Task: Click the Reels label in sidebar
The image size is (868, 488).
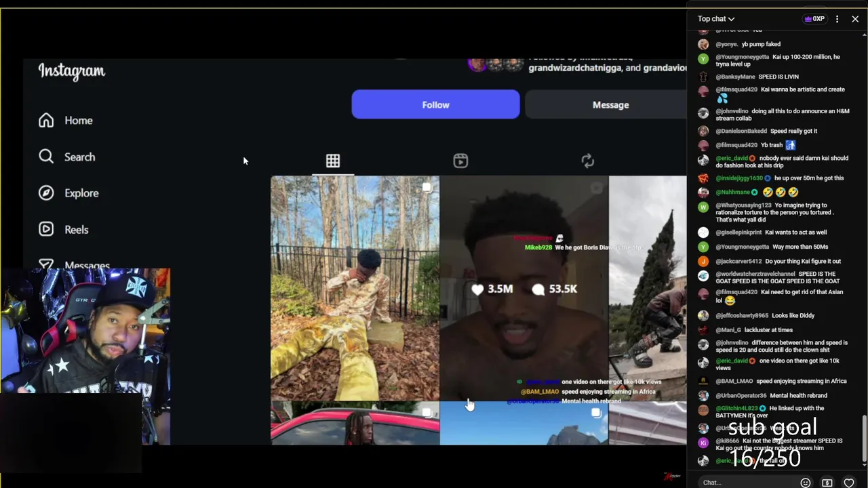Action: coord(77,230)
